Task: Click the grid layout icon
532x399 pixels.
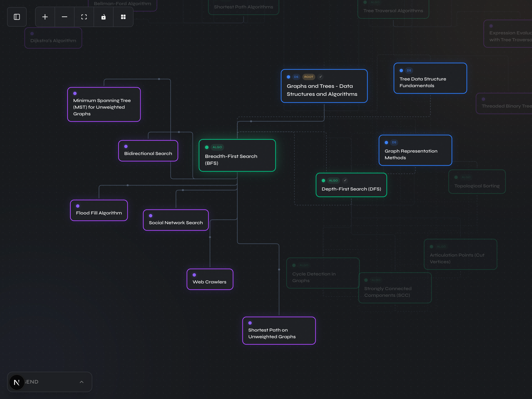Action: point(123,17)
